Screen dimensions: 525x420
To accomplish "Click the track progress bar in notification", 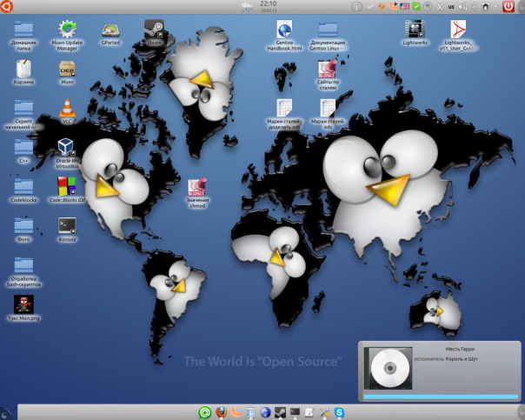I will pyautogui.click(x=440, y=397).
